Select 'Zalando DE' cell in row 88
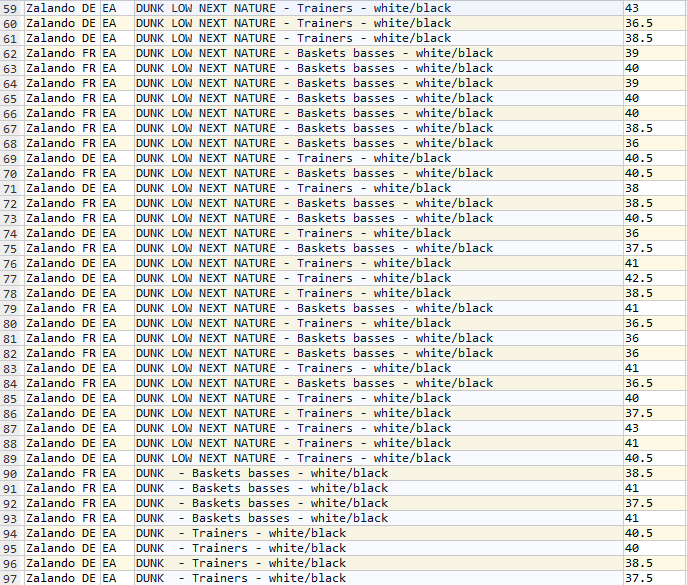The image size is (687, 585). pos(63,443)
